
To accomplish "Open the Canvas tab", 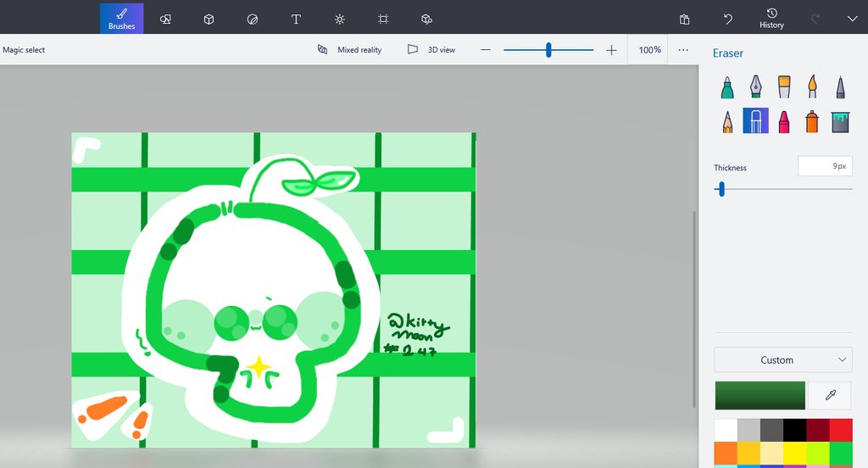I will tap(383, 19).
